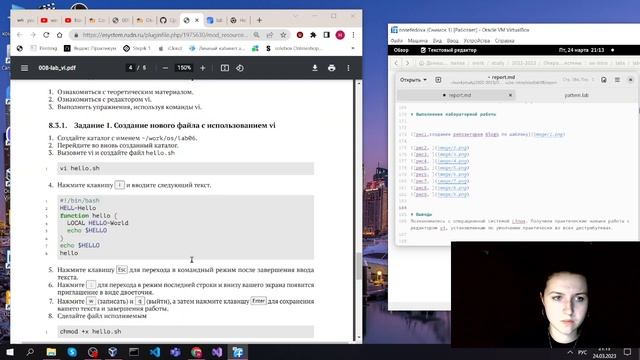This screenshot has width=640, height=360.
Task: Switch to the blue document tab
Action: (214, 20)
